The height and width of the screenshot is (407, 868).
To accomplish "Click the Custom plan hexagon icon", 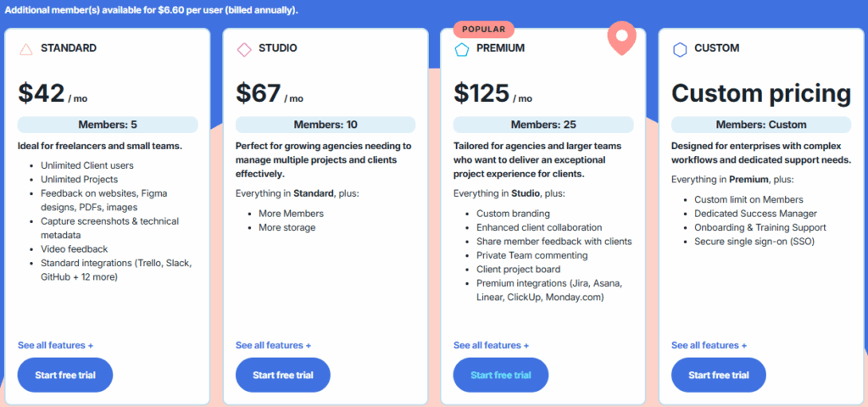I will (680, 49).
